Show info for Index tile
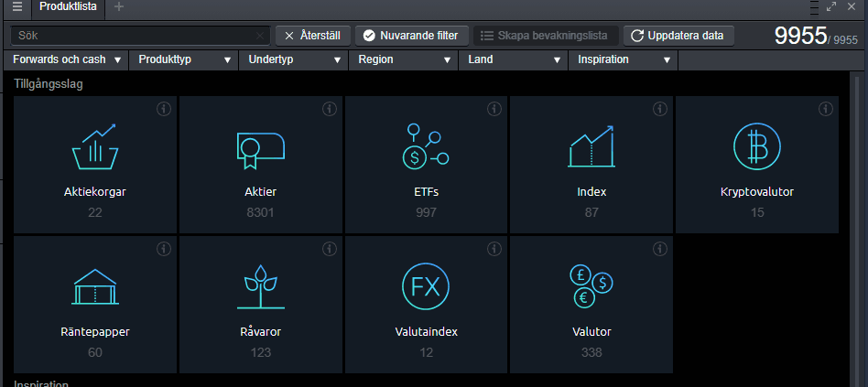Screen dimensions: 868x387 pyautogui.click(x=660, y=109)
